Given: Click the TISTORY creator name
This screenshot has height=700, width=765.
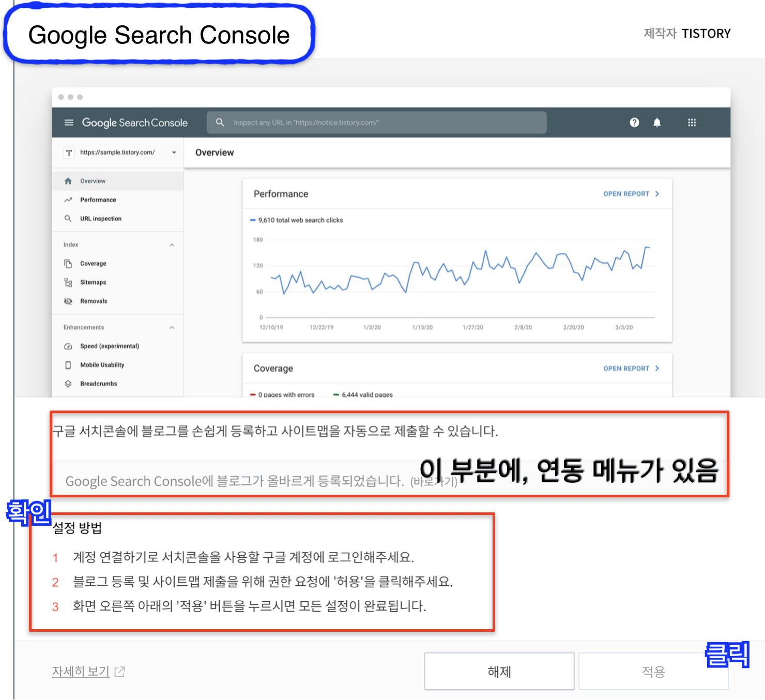Looking at the screenshot, I should (x=706, y=34).
